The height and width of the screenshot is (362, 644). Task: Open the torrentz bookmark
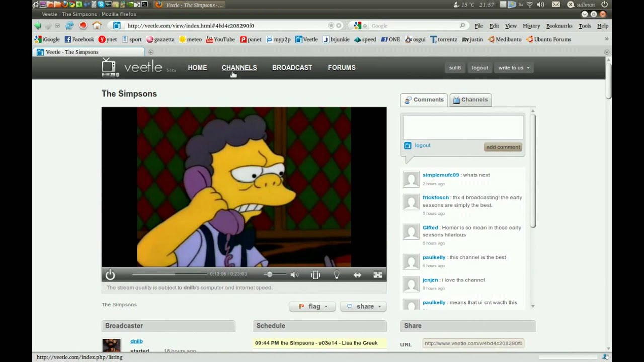click(x=443, y=39)
